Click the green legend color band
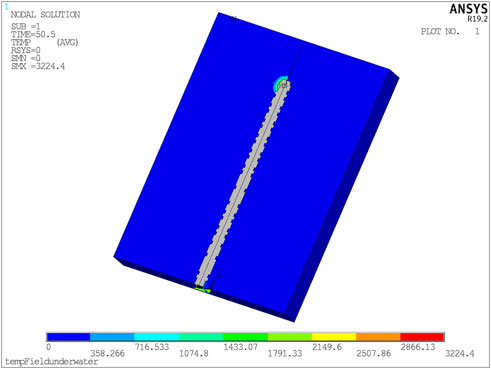Screen dimensions: 491x369 point(245,337)
